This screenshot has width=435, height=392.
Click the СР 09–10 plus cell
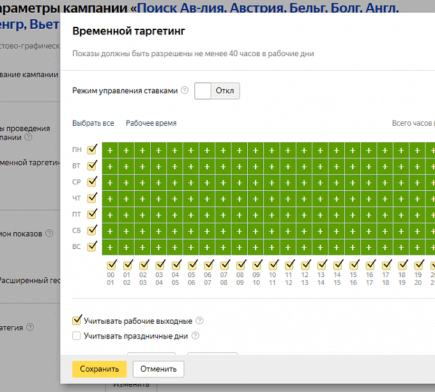pyautogui.click(x=256, y=183)
